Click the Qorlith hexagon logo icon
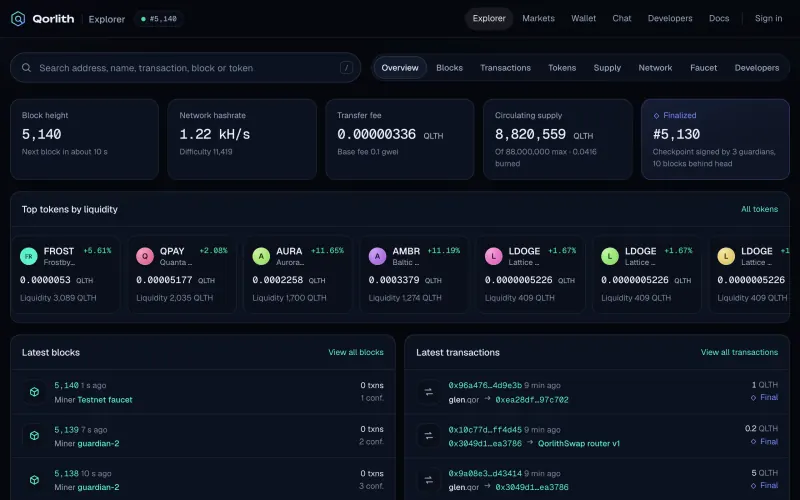Viewport: 800px width, 500px height. (x=18, y=19)
